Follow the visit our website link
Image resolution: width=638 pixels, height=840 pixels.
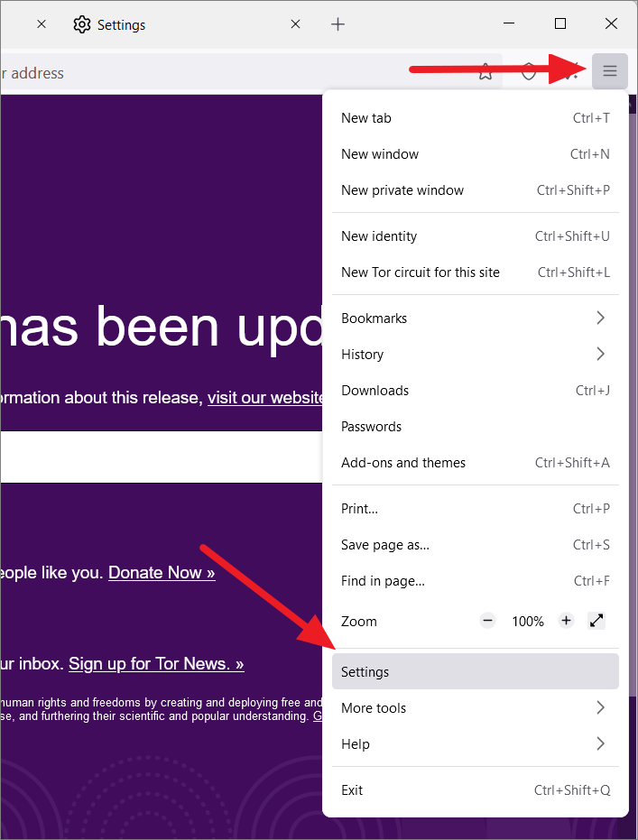[x=265, y=398]
